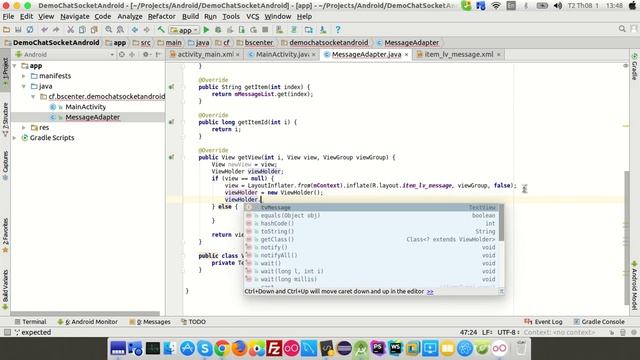The width and height of the screenshot is (640, 360).
Task: Open file via the toolbar folder icon
Action: pyautogui.click(x=7, y=30)
